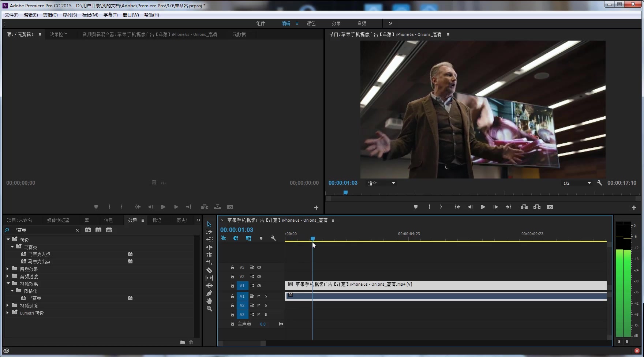Step forward one frame in Program monitor
The image size is (644, 357).
click(x=495, y=207)
